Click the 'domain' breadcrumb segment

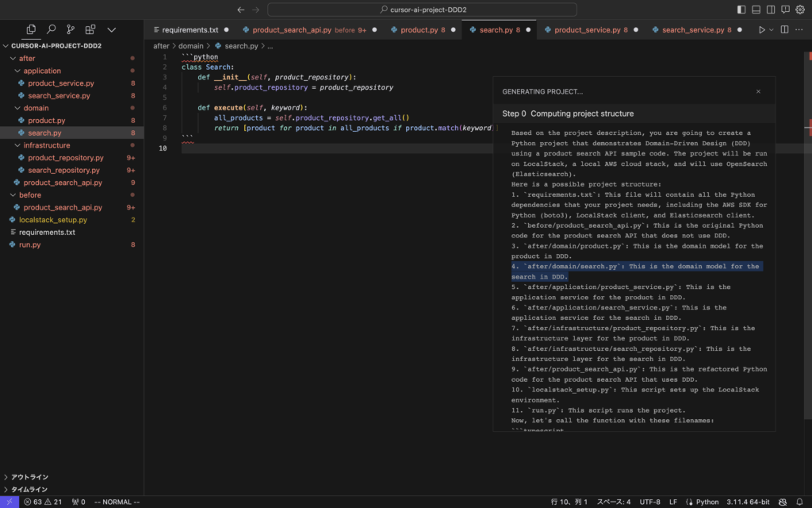click(190, 45)
